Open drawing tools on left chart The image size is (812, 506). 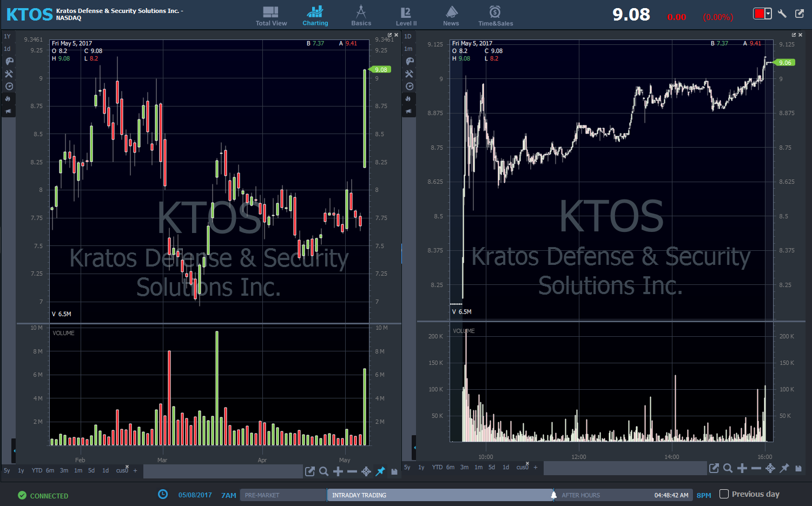[x=9, y=74]
